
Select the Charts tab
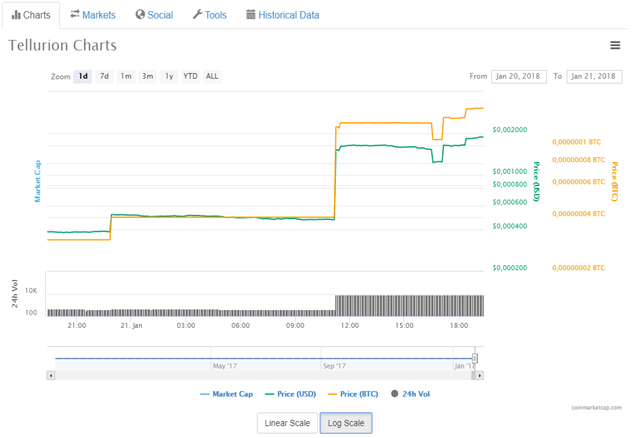pos(31,15)
